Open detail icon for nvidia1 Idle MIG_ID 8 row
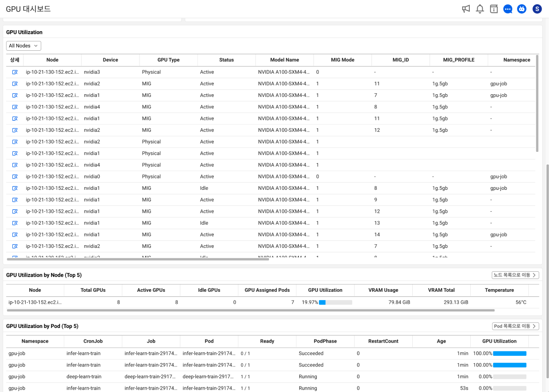This screenshot has width=549, height=392. [x=15, y=188]
